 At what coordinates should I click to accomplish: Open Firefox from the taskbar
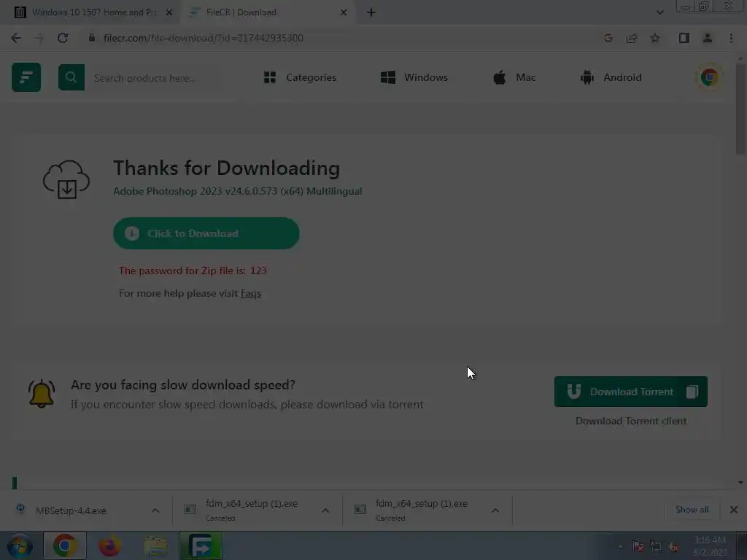coord(109,545)
